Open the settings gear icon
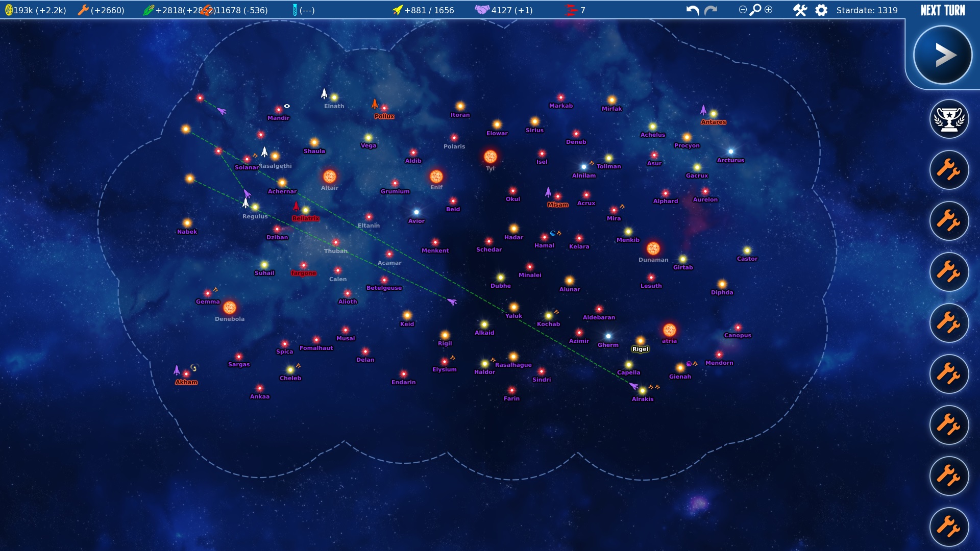The height and width of the screenshot is (551, 980). coord(821,10)
